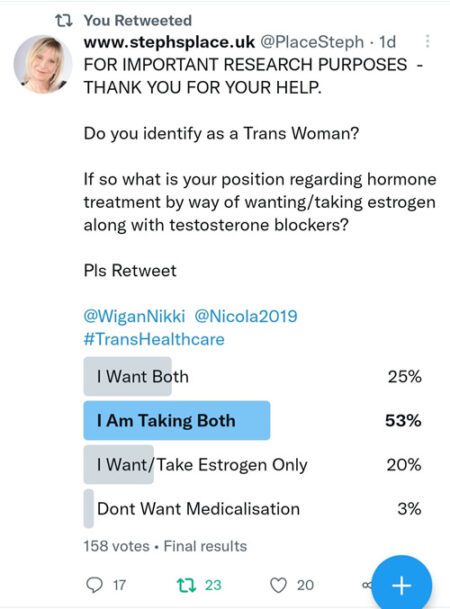Select the I Want Both poll option

253,376
